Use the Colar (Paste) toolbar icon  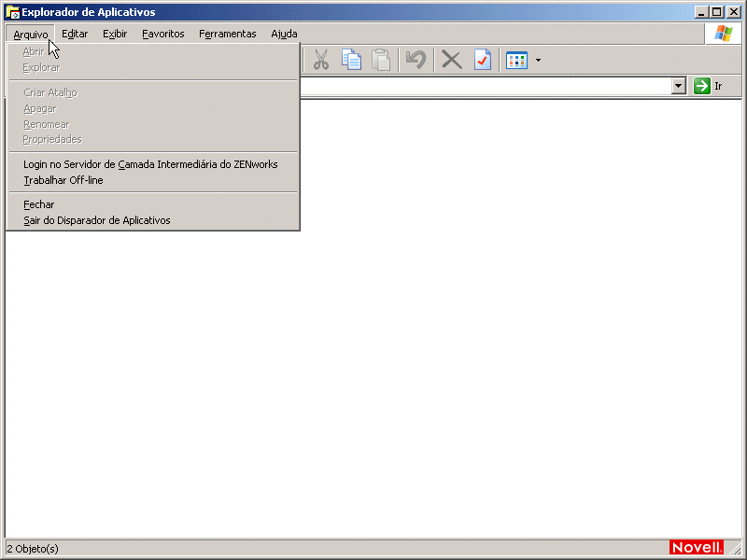click(382, 60)
